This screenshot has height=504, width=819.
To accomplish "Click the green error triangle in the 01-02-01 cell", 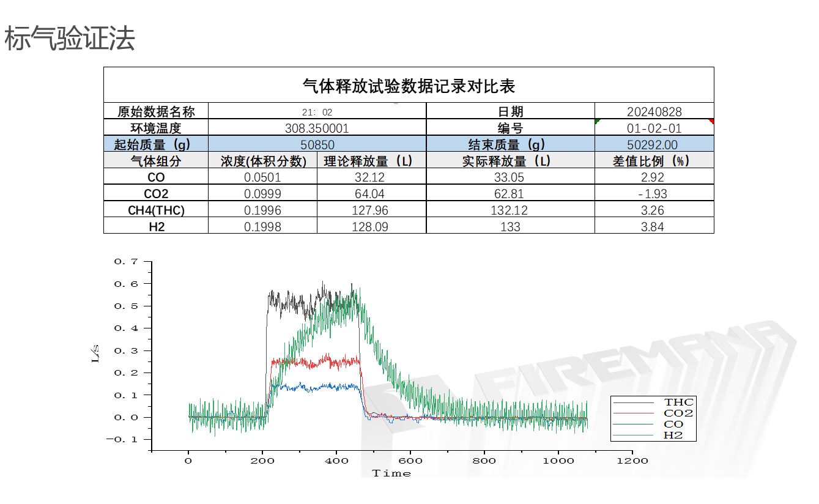I will point(598,121).
